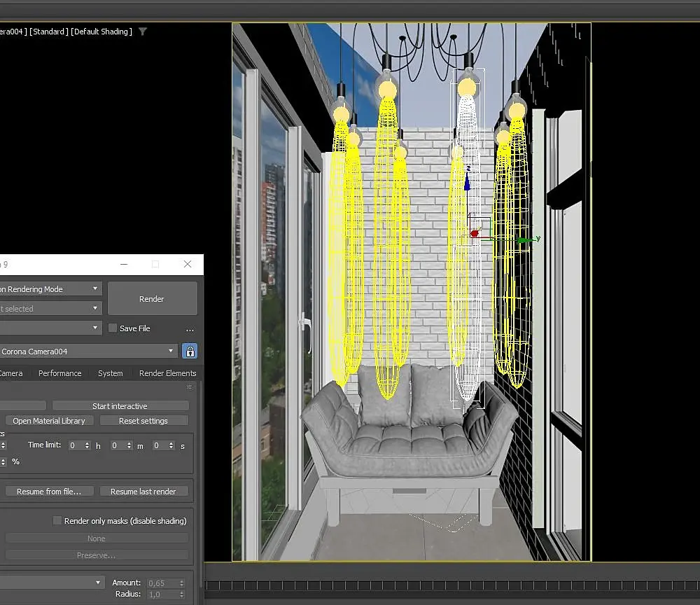Click the viewport filter funnel icon
700x605 pixels.
click(143, 32)
